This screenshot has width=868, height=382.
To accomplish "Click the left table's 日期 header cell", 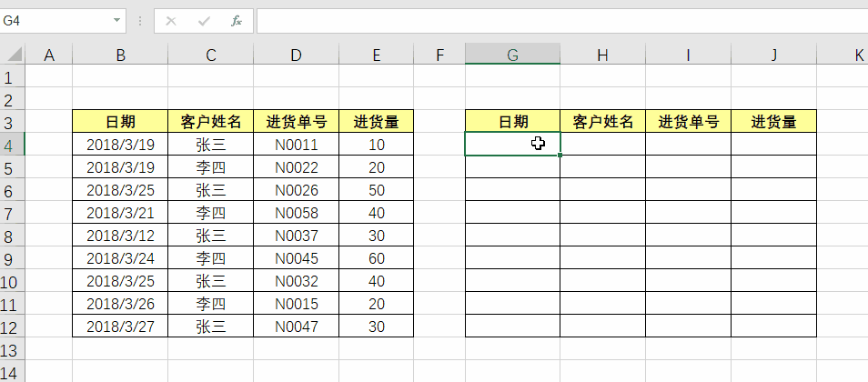I will 120,122.
